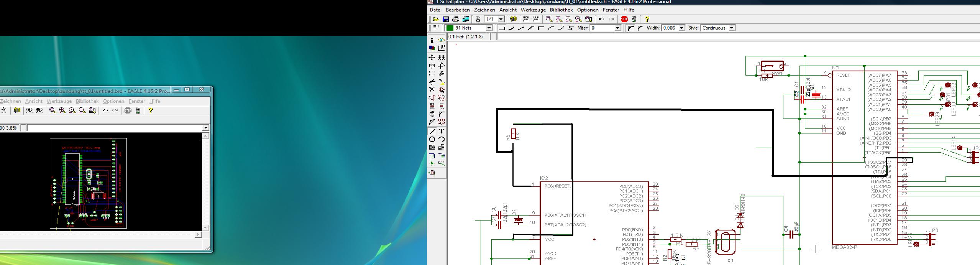Image resolution: width=980 pixels, height=265 pixels.
Task: Open help with the question mark in the board window
Action: click(151, 110)
